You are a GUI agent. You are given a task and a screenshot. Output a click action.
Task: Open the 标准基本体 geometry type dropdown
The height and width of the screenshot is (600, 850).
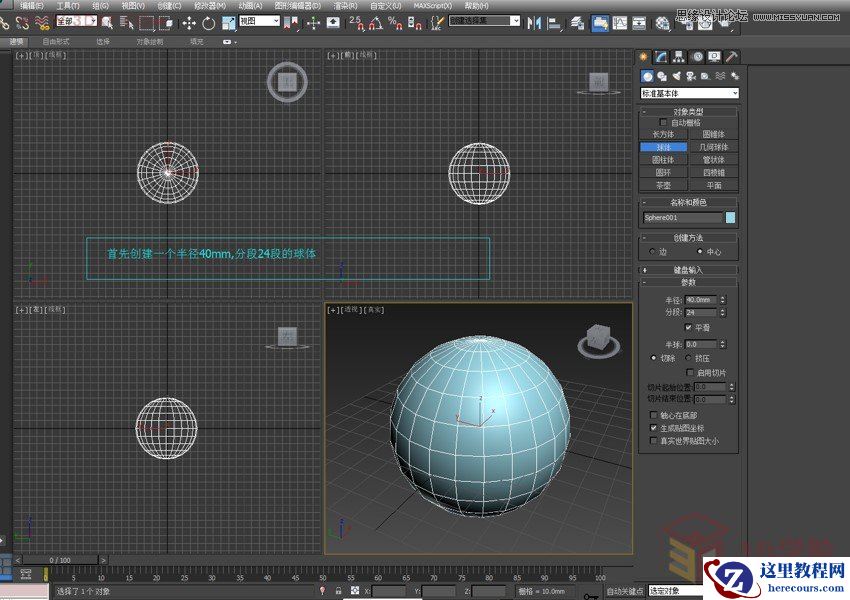[x=688, y=92]
